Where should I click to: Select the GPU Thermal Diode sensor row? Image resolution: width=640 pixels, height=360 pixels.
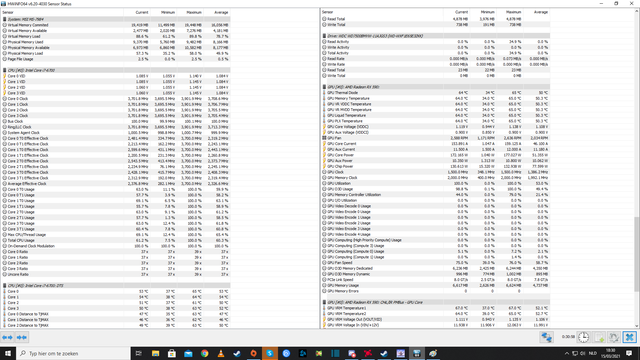(x=436, y=93)
